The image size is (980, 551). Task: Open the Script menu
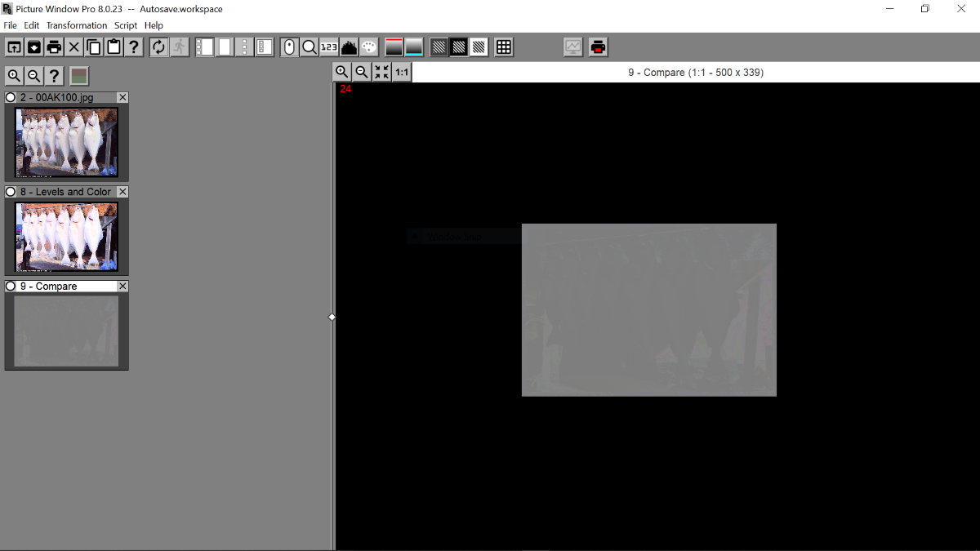126,25
